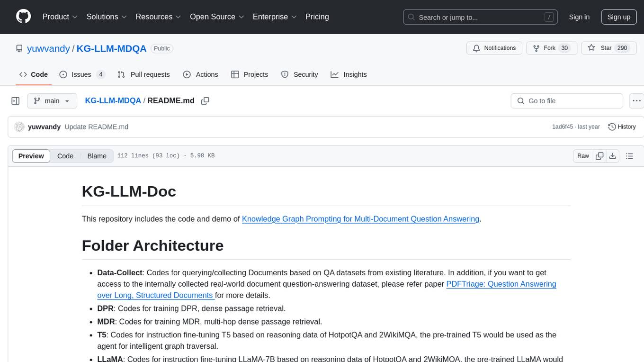The height and width of the screenshot is (362, 644).
Task: Open yuwvandy avatar in commit row
Action: pos(19,127)
